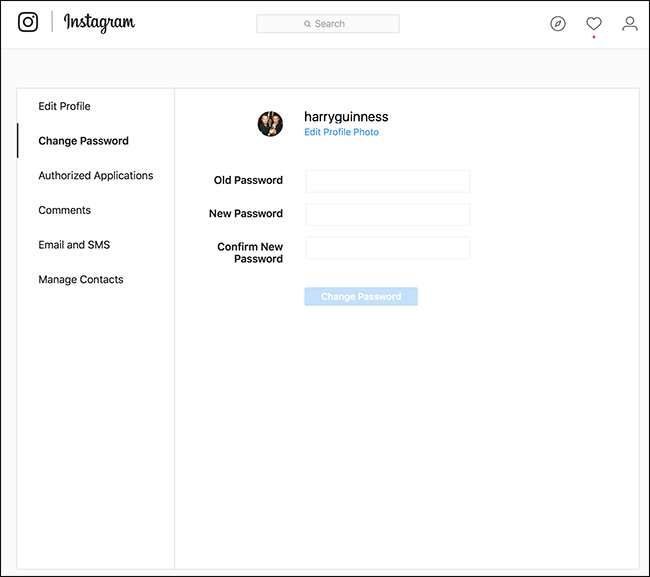The image size is (650, 577).
Task: Go to the Comments settings
Action: tap(64, 210)
